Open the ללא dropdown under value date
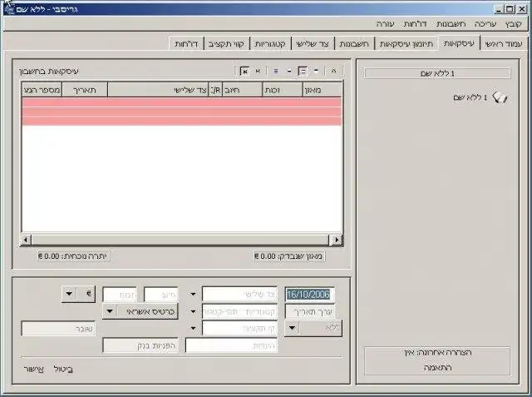This screenshot has width=532, height=397. (x=313, y=329)
